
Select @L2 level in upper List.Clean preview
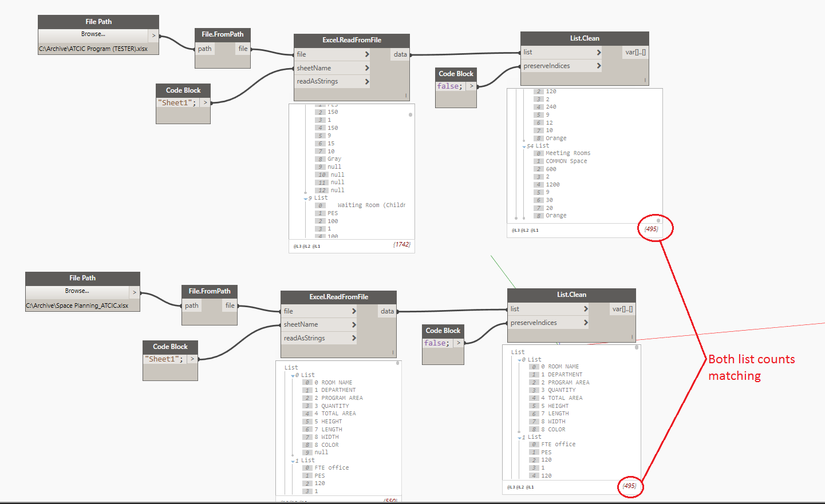click(x=524, y=231)
